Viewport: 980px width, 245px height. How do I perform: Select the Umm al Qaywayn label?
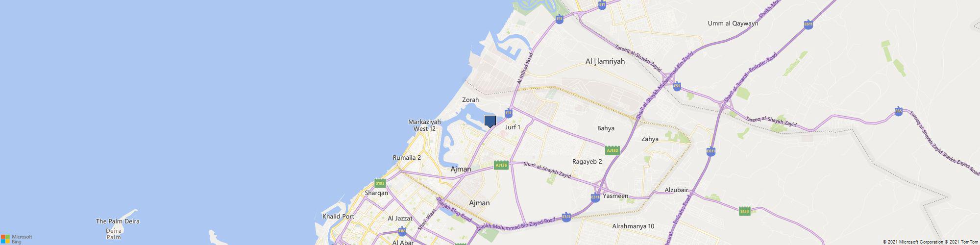[x=733, y=23]
